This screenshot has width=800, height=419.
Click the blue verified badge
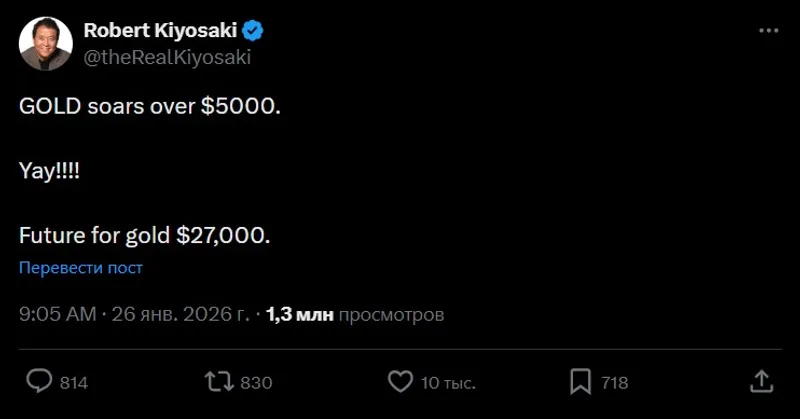click(x=254, y=31)
